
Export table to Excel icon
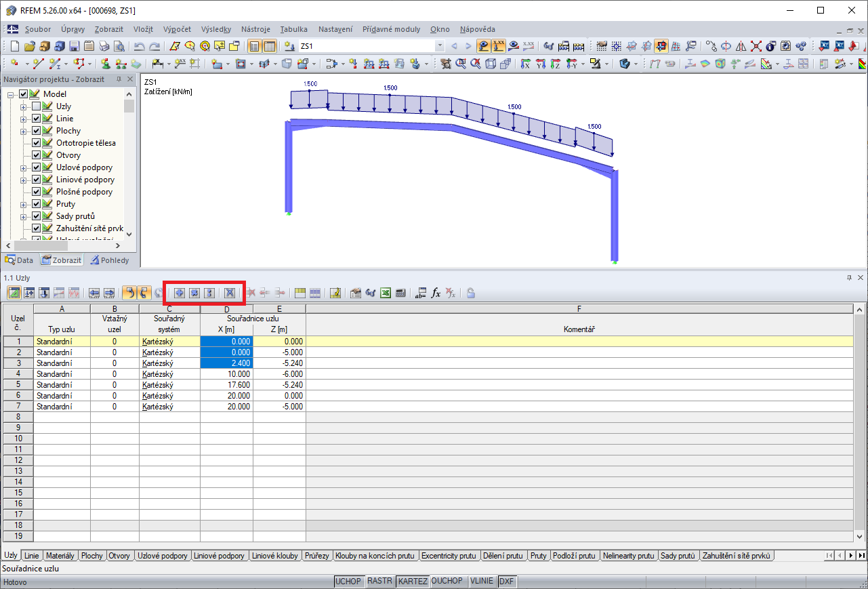[386, 293]
